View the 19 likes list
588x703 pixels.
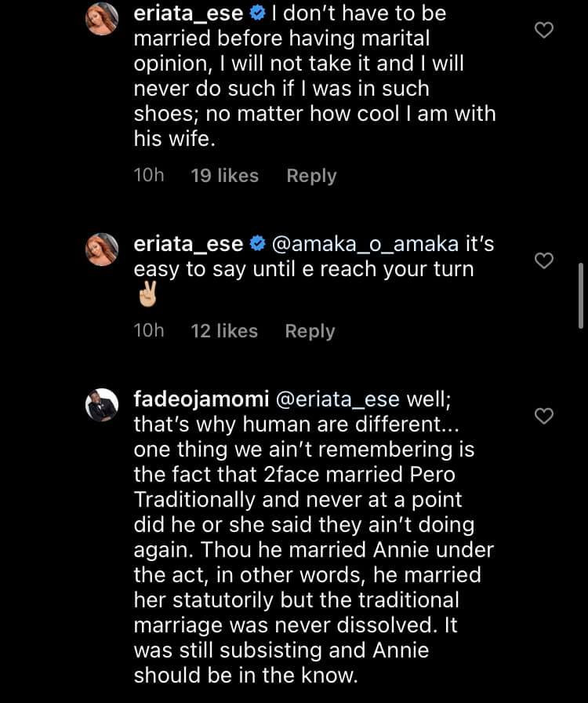pyautogui.click(x=224, y=176)
